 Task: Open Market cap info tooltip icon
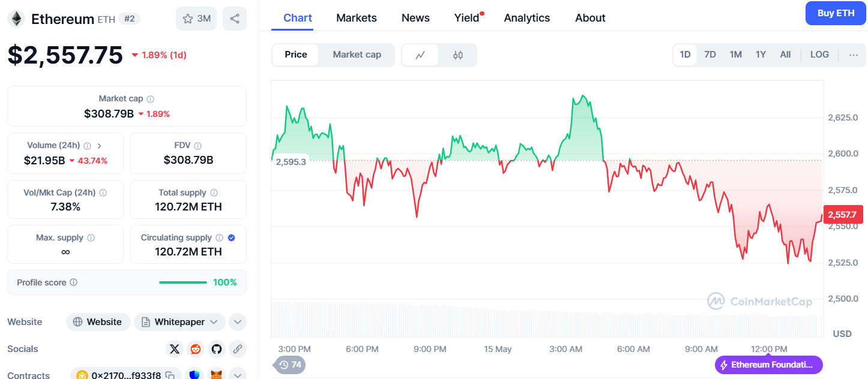[x=151, y=99]
